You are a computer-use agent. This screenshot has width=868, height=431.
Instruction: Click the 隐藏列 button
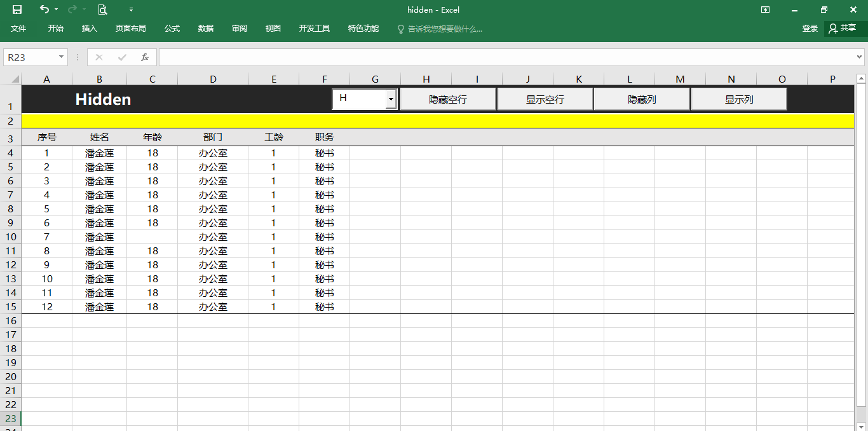642,99
